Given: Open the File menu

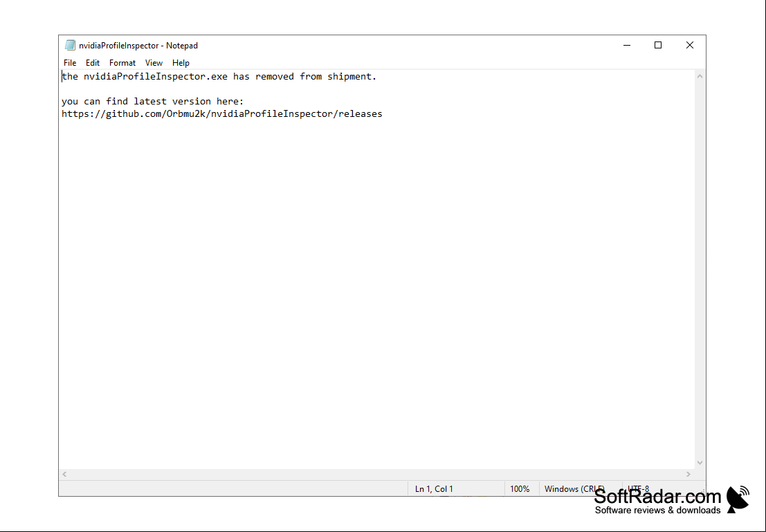Looking at the screenshot, I should tap(70, 62).
